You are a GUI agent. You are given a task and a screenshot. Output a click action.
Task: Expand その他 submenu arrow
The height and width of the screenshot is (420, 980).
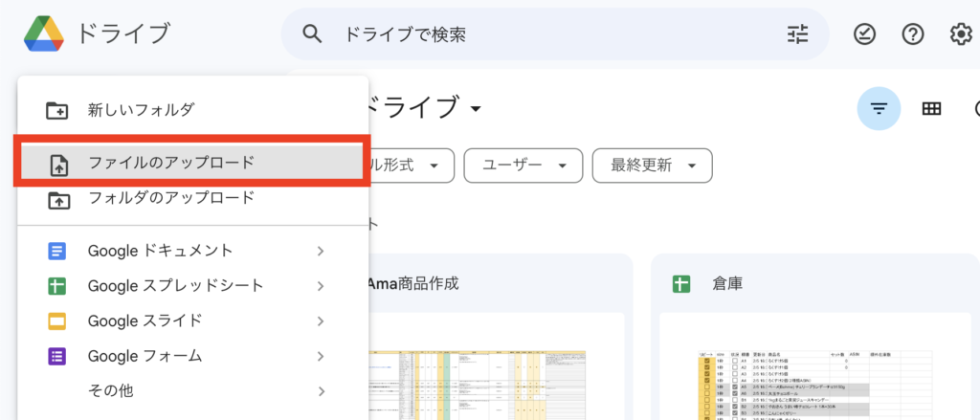point(321,391)
